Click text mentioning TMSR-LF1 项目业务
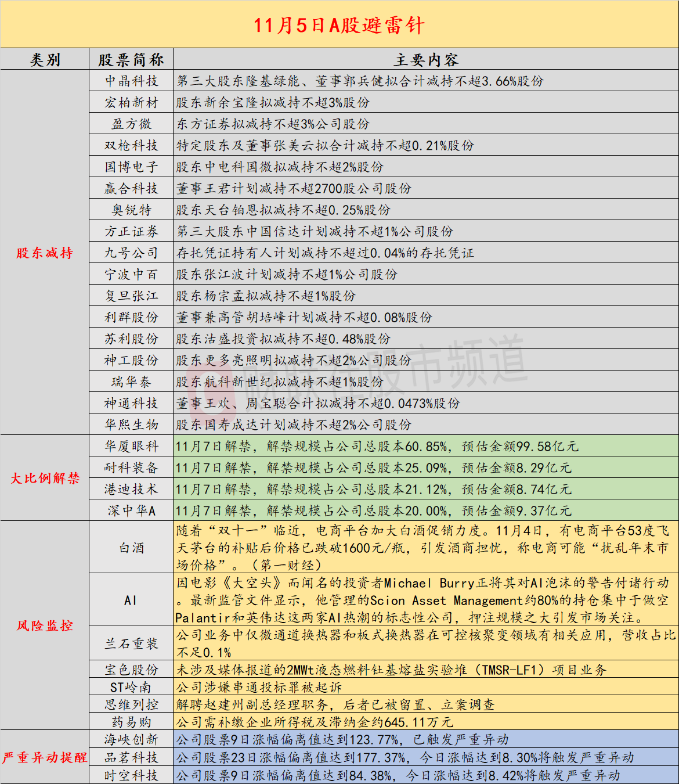 coord(391,670)
